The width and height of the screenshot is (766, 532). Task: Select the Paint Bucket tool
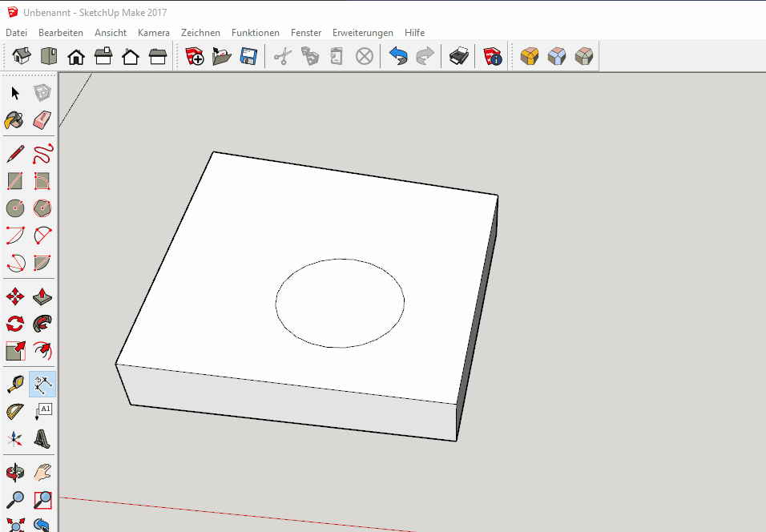pyautogui.click(x=14, y=120)
